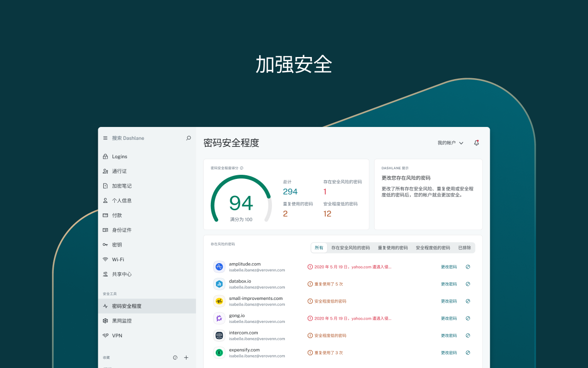Image resolution: width=588 pixels, height=368 pixels.
Task: Open 黑网监控 dark web monitoring
Action: tap(122, 320)
